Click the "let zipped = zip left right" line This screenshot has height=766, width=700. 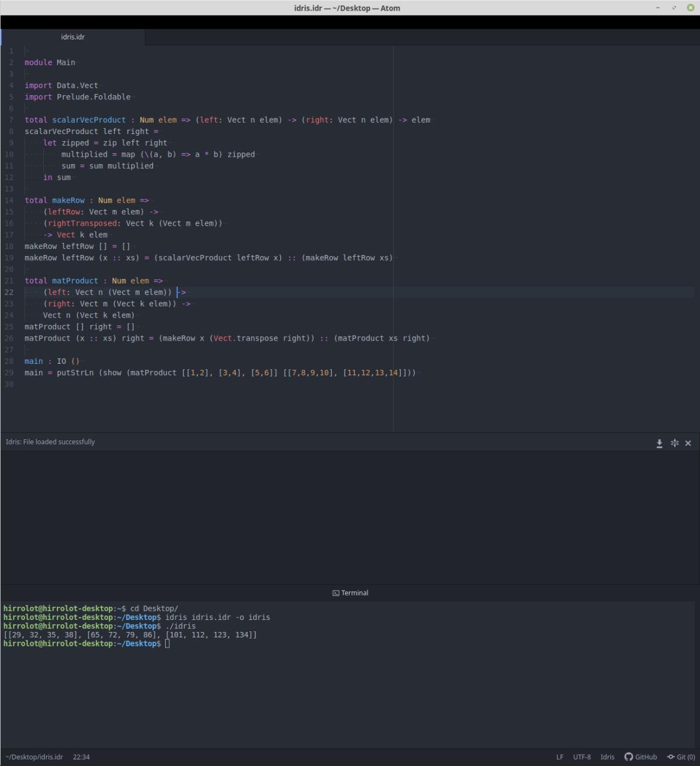[105, 143]
